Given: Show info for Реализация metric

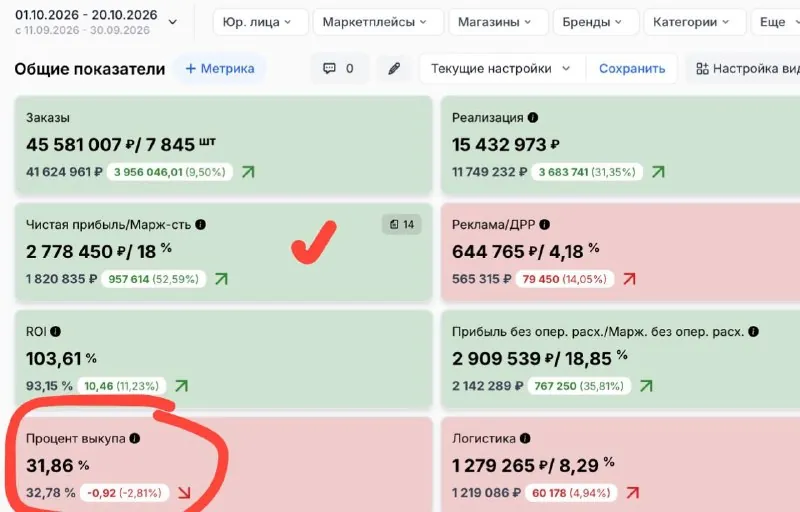Looking at the screenshot, I should (x=533, y=118).
